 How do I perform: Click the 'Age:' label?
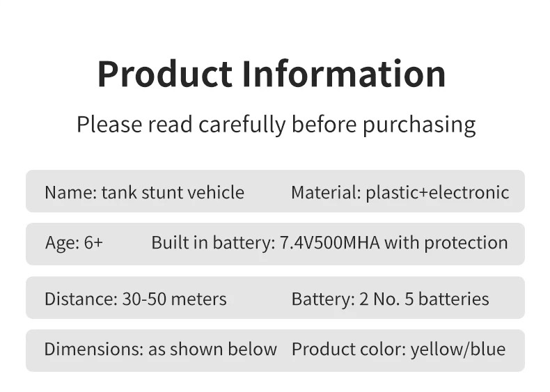tap(62, 243)
